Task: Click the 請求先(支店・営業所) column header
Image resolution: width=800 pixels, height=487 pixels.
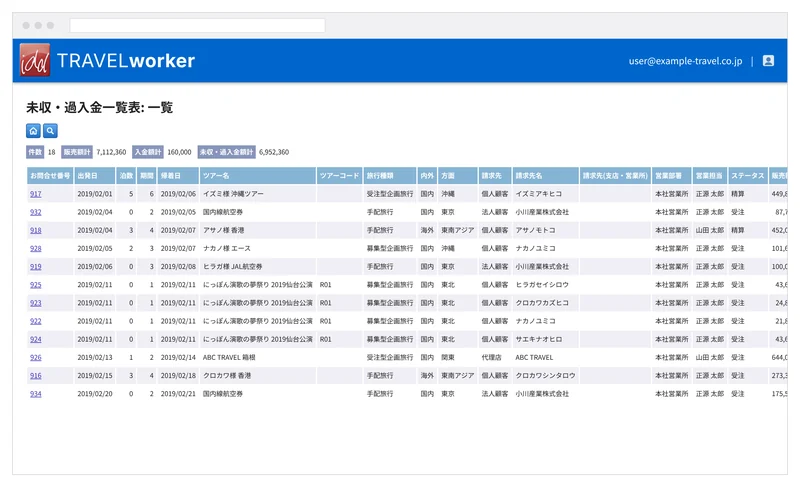Action: coord(615,175)
